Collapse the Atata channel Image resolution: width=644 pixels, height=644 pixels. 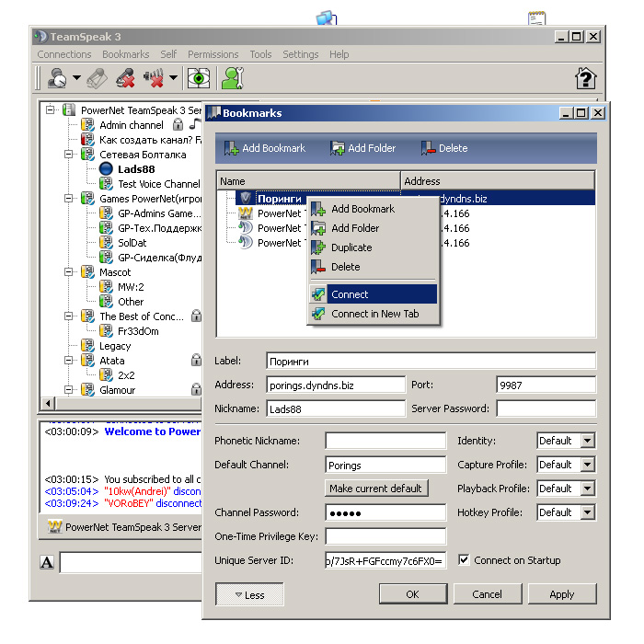tap(69, 361)
